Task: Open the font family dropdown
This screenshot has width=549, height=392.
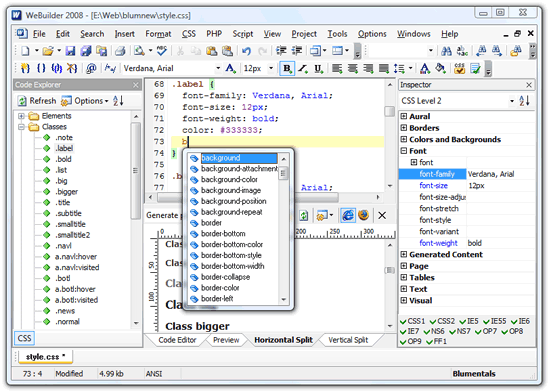Action: pos(218,68)
